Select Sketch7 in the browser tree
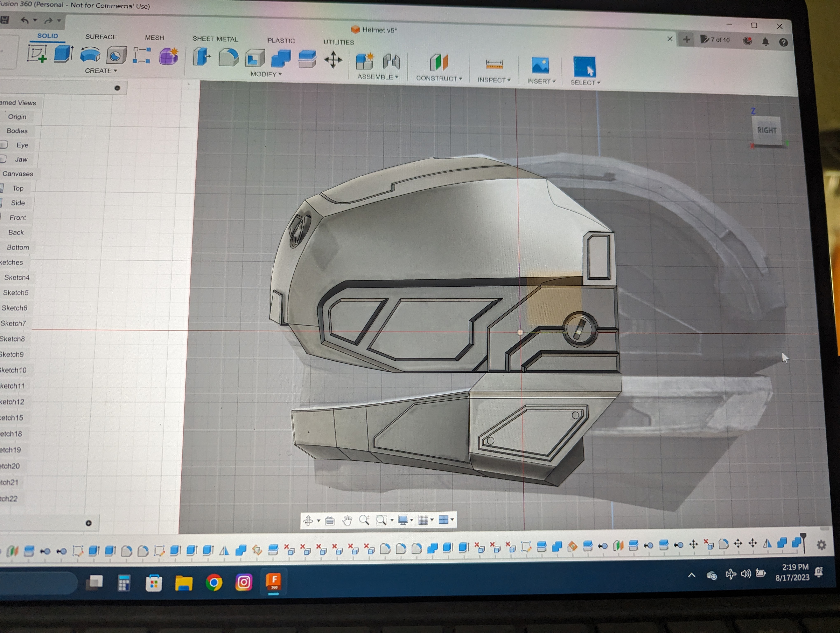Viewport: 840px width, 633px height. click(x=13, y=323)
